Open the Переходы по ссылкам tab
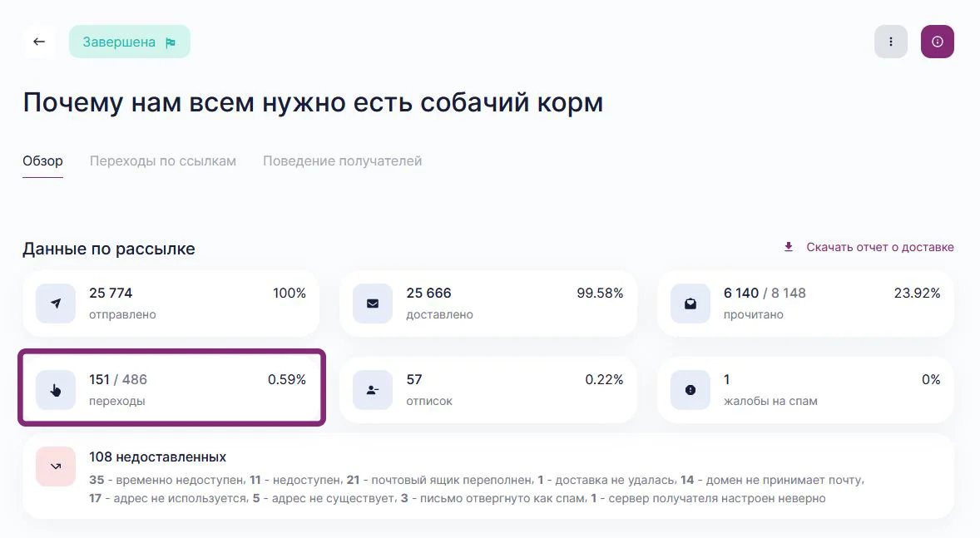The image size is (980, 538). 163,161
